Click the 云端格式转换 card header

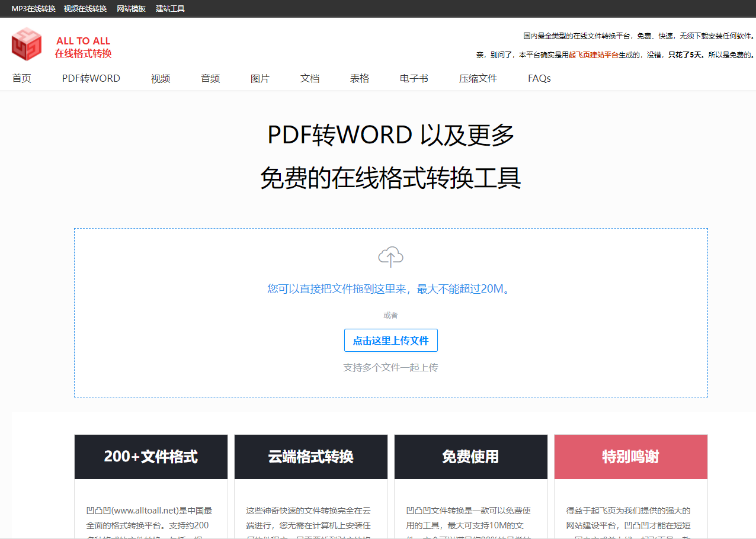coord(311,457)
